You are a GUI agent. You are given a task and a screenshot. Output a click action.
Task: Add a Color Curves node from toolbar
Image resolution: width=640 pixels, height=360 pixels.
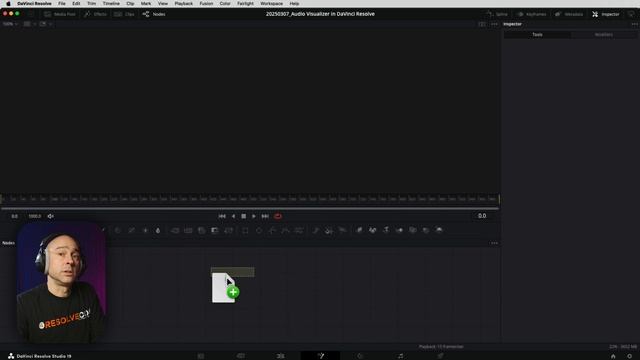pyautogui.click(x=118, y=231)
